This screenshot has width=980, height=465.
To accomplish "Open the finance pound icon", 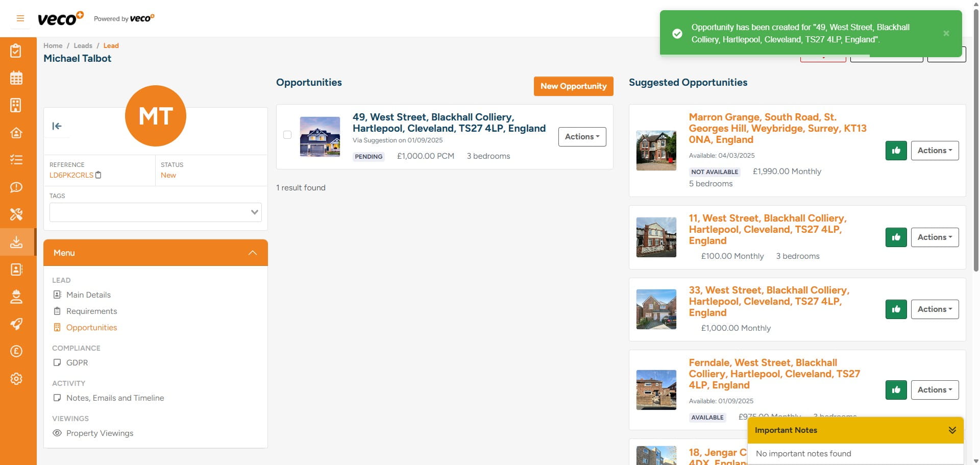I will point(17,351).
